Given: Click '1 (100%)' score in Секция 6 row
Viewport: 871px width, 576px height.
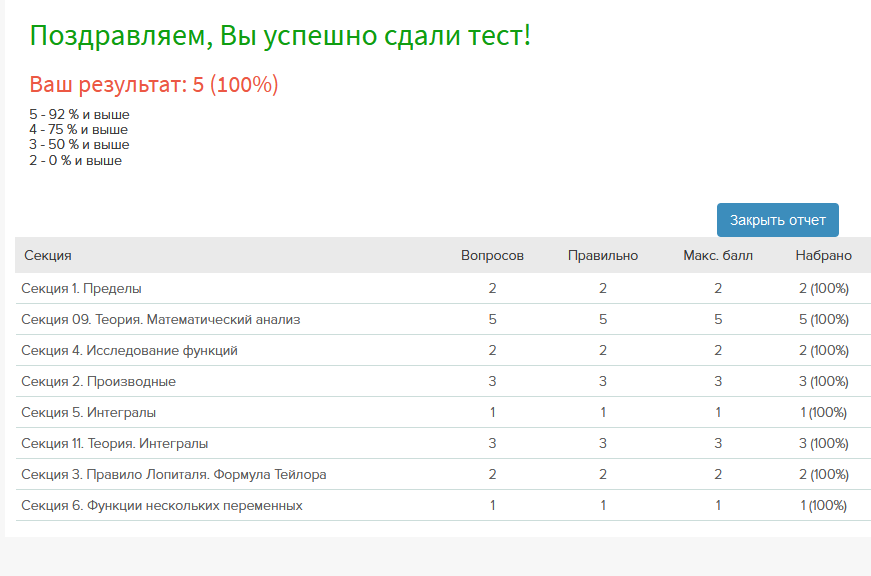Looking at the screenshot, I should 824,505.
